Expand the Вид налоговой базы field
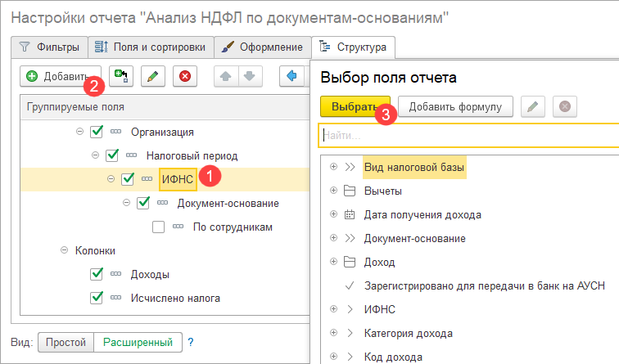 pyautogui.click(x=333, y=166)
